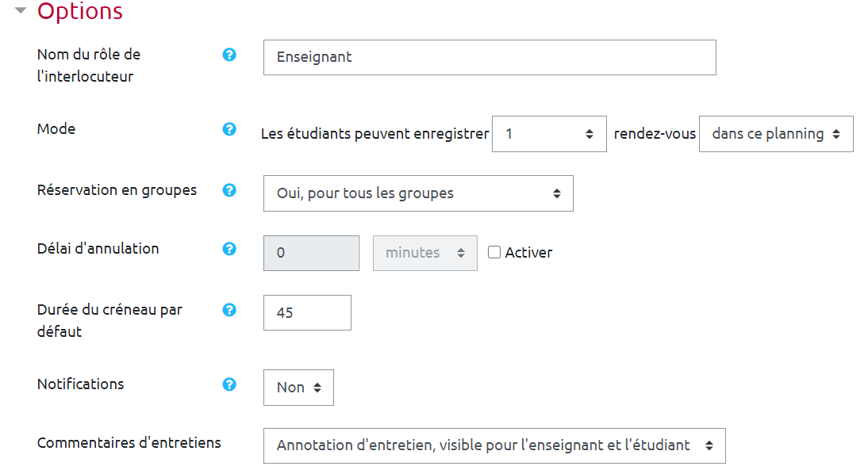Open the 'dans ce planning' dropdown
The width and height of the screenshot is (868, 470).
(x=775, y=134)
